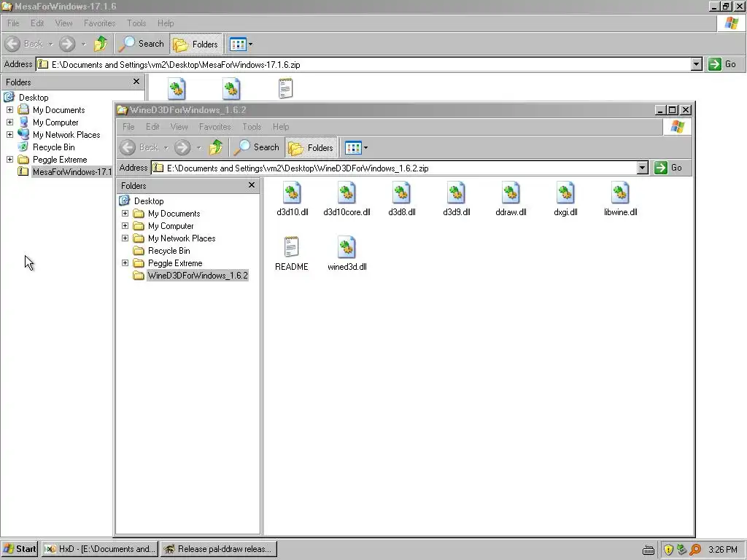Select Desktop in WineD3D folder tree

tap(149, 201)
